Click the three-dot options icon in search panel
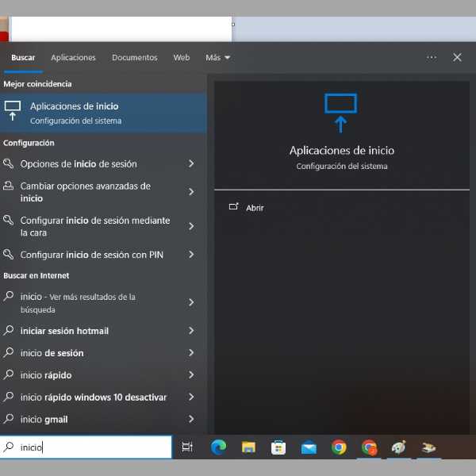 [432, 57]
